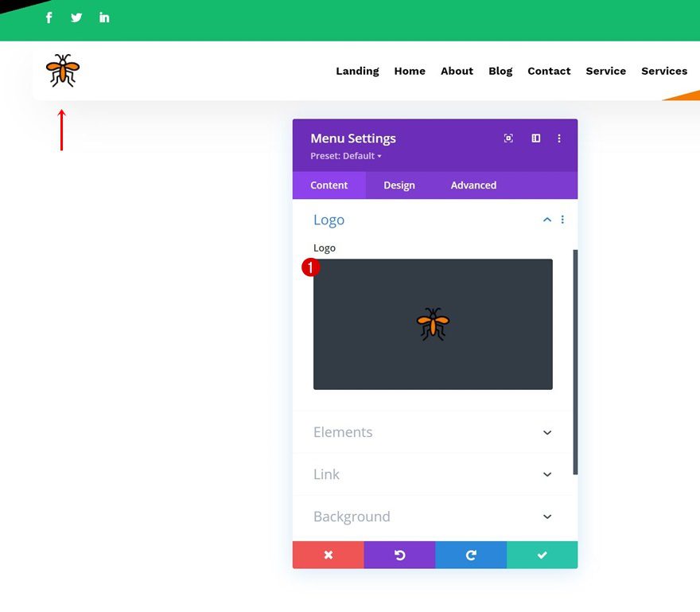Open the three-dot menu in settings header

(559, 138)
